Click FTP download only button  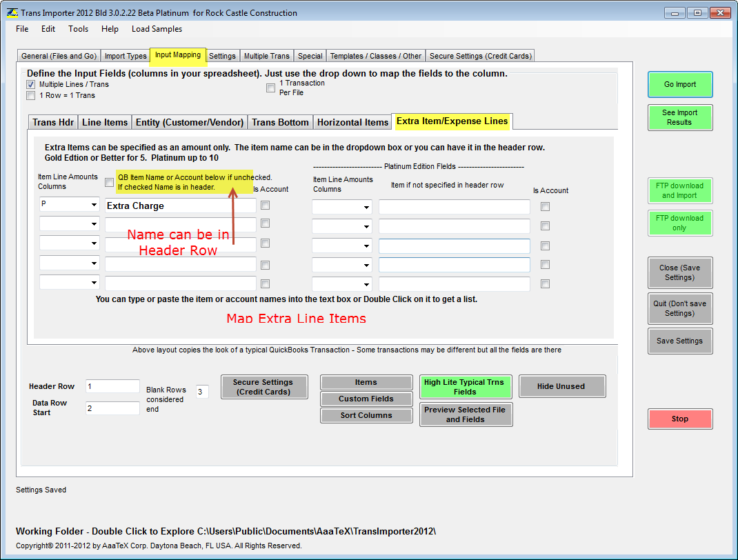coord(679,223)
